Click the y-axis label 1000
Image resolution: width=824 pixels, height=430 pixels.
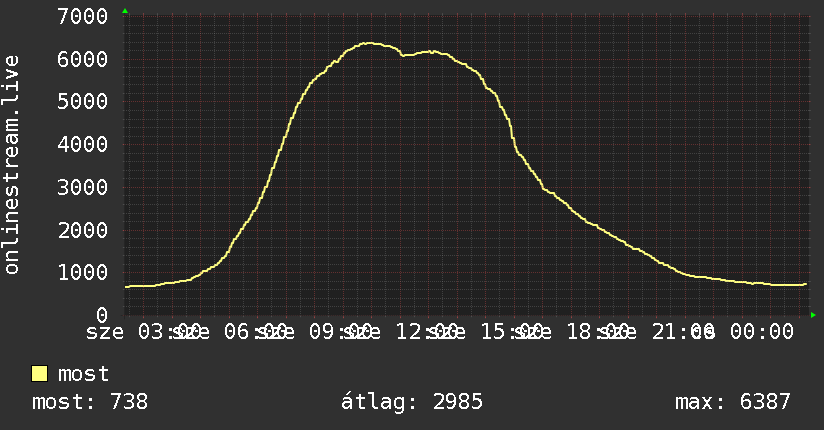click(x=83, y=272)
